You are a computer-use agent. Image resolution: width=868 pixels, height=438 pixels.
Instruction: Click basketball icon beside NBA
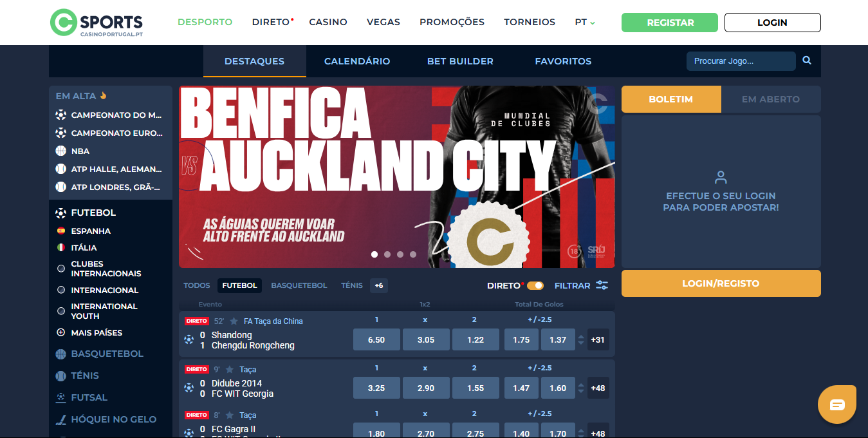(61, 151)
